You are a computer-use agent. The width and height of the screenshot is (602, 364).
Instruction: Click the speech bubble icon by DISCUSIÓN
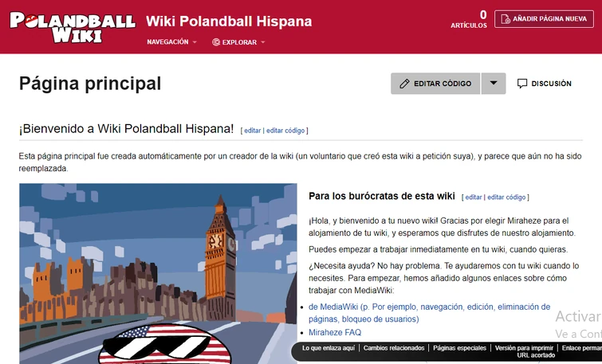522,84
